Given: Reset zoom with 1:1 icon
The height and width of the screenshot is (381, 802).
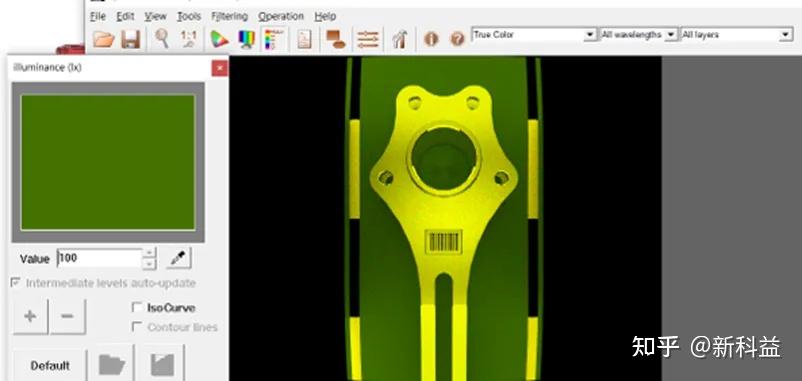Looking at the screenshot, I should [189, 39].
